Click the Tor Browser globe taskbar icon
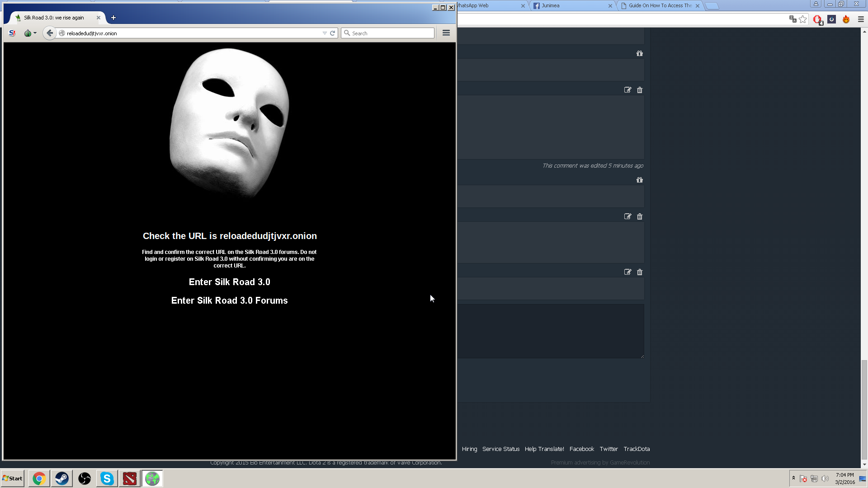 pos(152,479)
